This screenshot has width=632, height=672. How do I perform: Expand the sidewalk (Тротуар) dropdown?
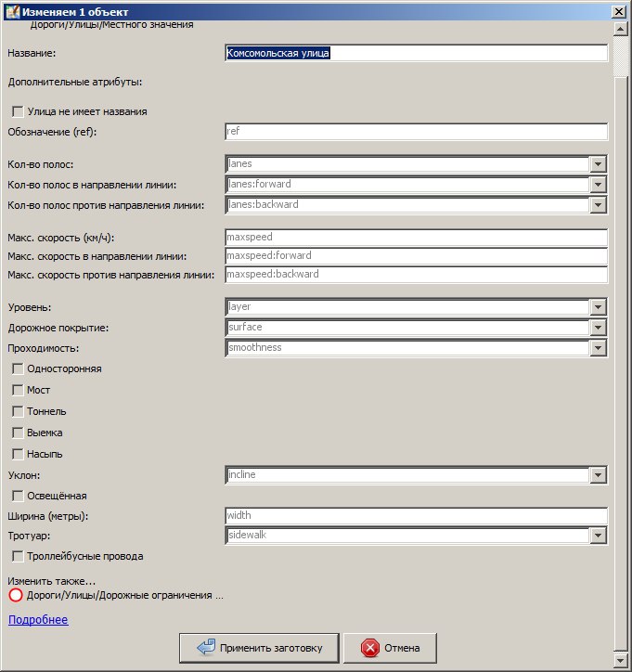(x=598, y=536)
